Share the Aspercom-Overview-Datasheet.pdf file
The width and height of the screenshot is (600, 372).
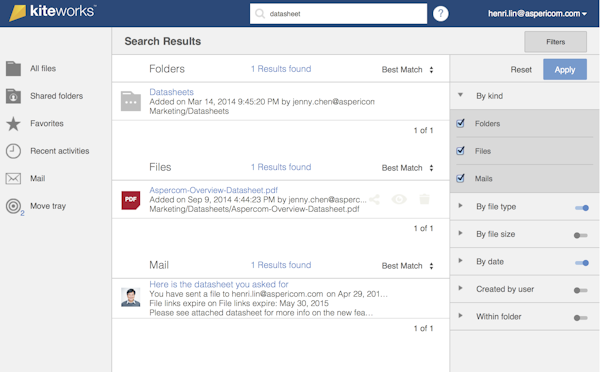pos(375,199)
